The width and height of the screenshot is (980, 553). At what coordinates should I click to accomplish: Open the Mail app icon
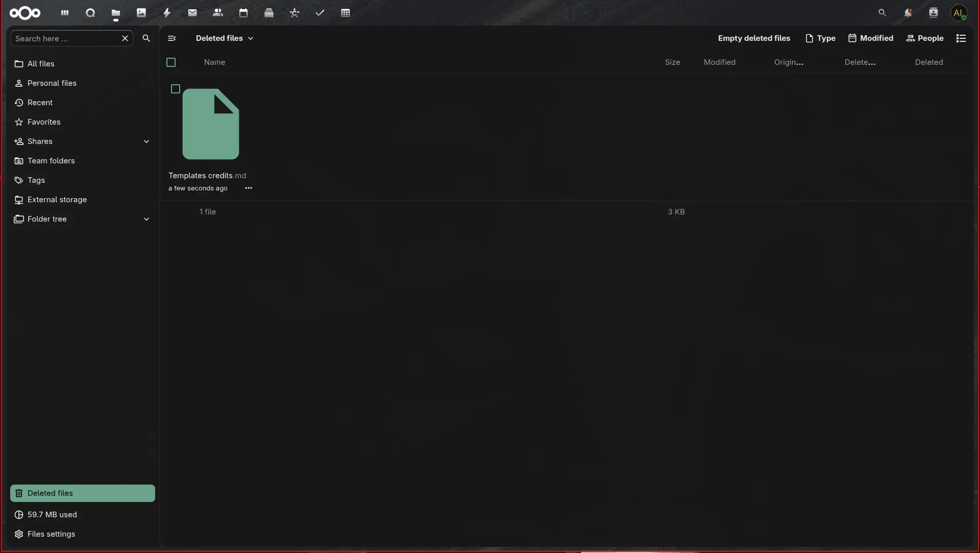click(x=192, y=13)
